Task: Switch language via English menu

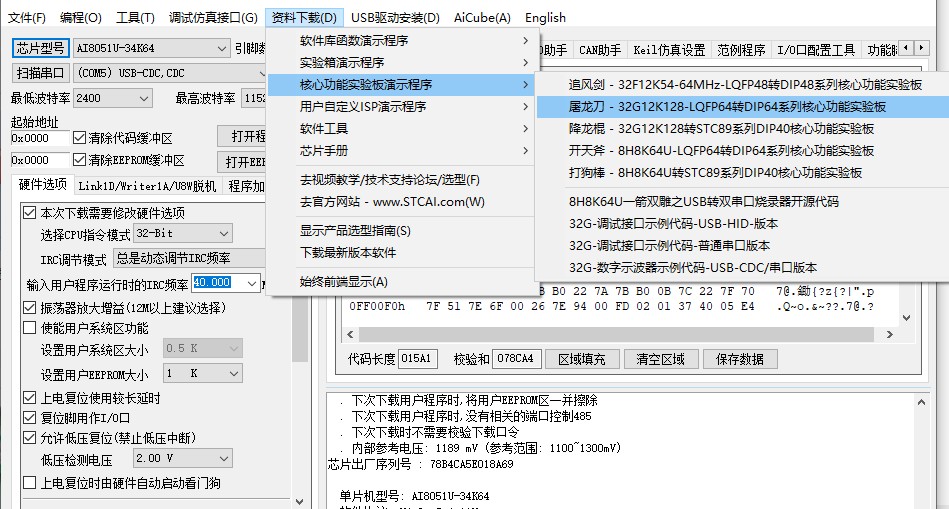Action: coord(545,18)
